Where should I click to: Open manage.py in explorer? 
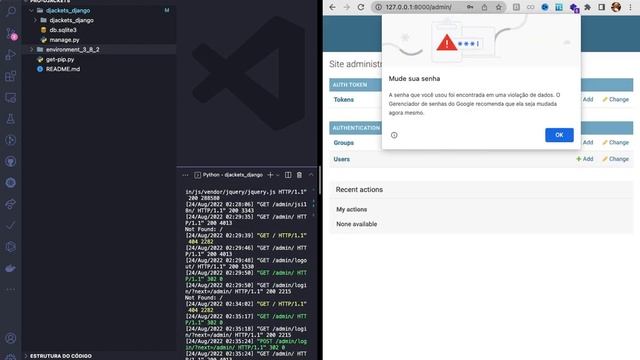coord(64,40)
